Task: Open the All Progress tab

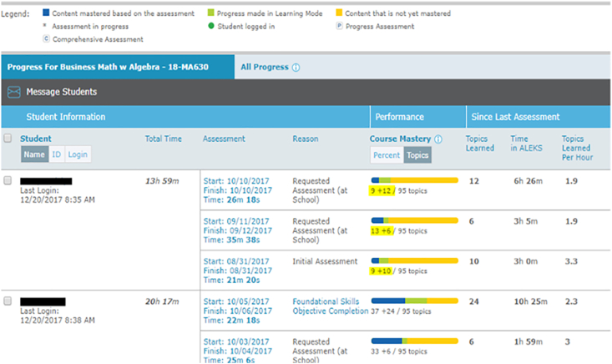Action: (263, 67)
